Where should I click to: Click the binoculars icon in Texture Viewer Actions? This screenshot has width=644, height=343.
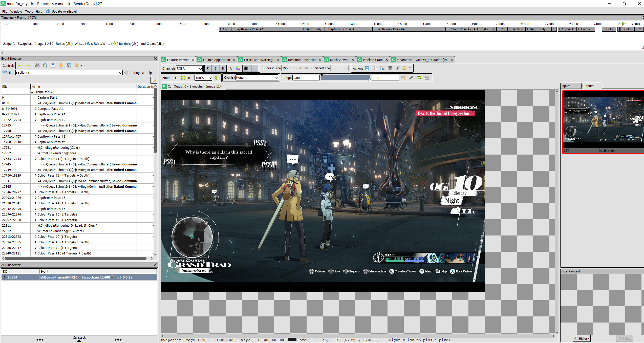coord(390,68)
